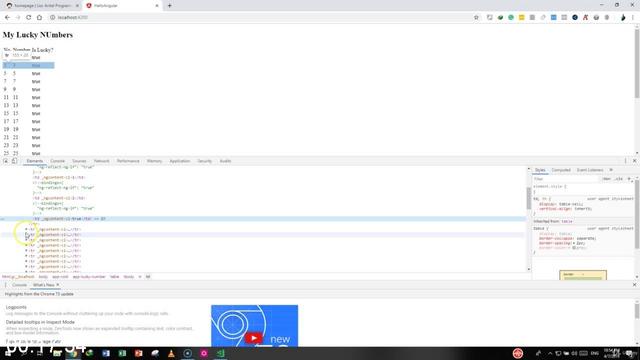This screenshot has width=640, height=360.
Task: Bookmark this page with the star icon
Action: pyautogui.click(x=476, y=18)
